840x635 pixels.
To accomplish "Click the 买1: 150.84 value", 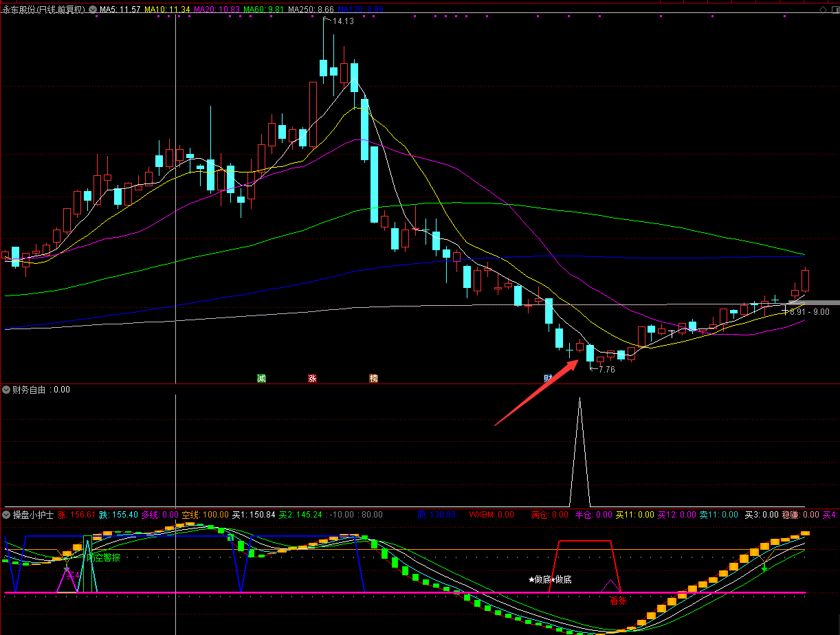I will [254, 515].
